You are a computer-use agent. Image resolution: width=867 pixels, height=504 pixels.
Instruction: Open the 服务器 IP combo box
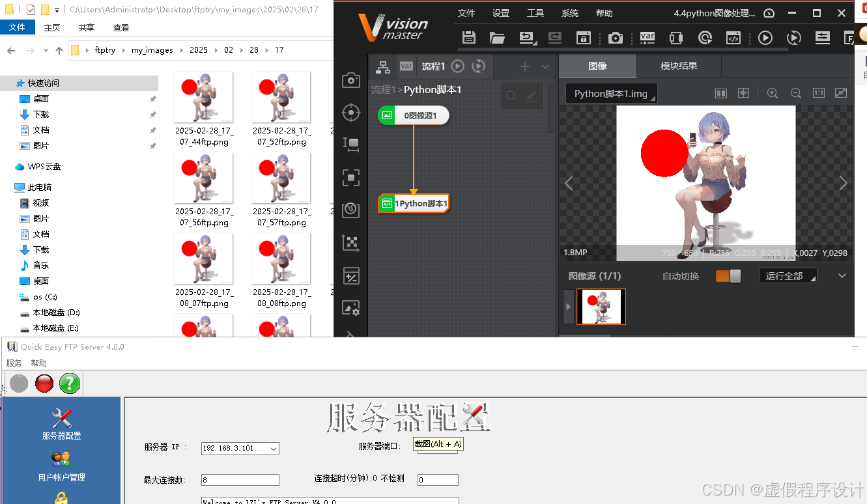[x=240, y=448]
